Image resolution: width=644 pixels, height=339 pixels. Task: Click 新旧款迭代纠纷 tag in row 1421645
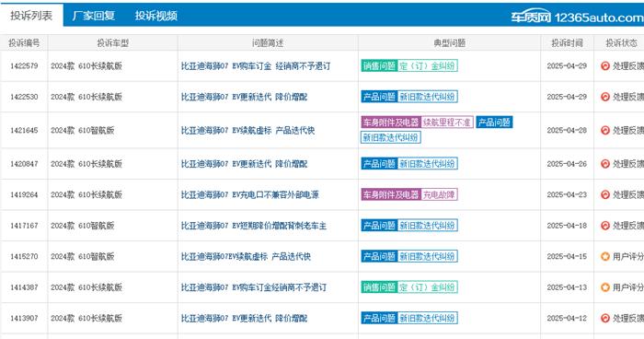coord(391,137)
